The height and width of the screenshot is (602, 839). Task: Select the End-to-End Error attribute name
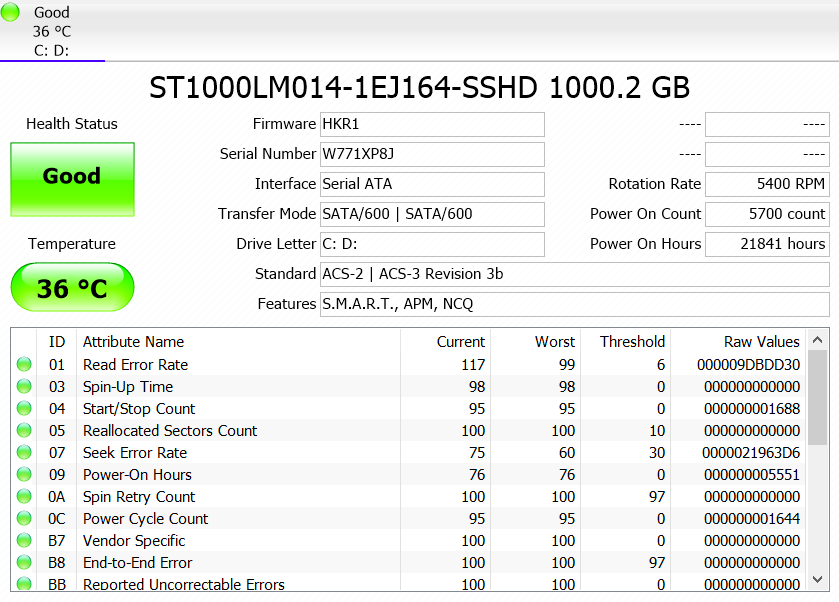pyautogui.click(x=138, y=562)
